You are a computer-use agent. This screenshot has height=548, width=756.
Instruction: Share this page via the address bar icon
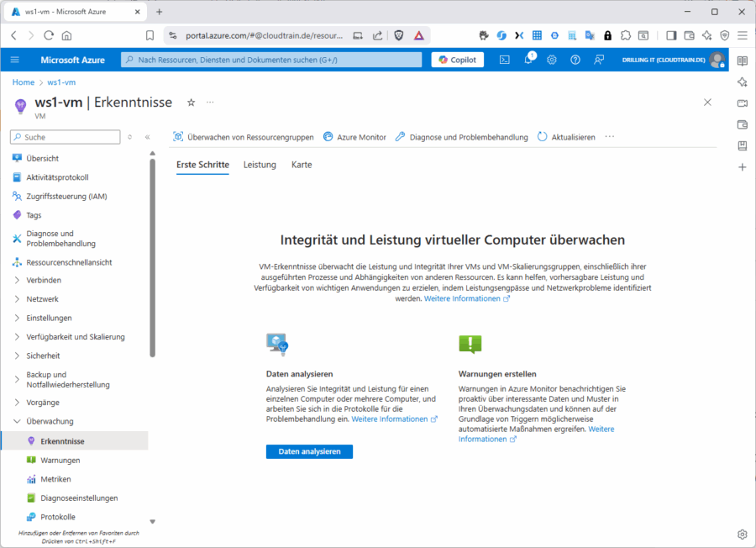(377, 35)
